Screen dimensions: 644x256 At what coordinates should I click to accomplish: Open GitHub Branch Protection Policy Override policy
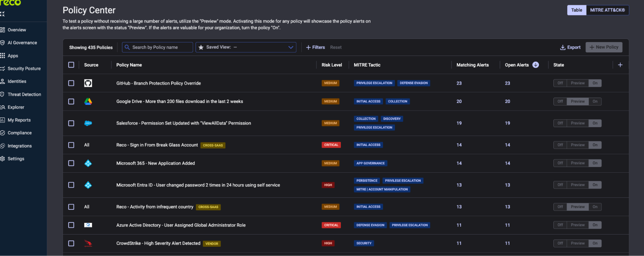click(x=159, y=83)
